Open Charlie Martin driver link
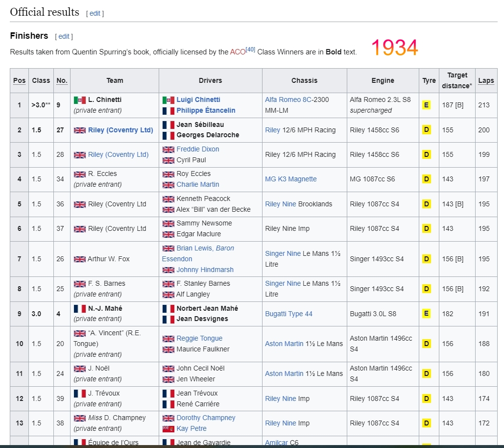504x448 pixels. point(198,184)
